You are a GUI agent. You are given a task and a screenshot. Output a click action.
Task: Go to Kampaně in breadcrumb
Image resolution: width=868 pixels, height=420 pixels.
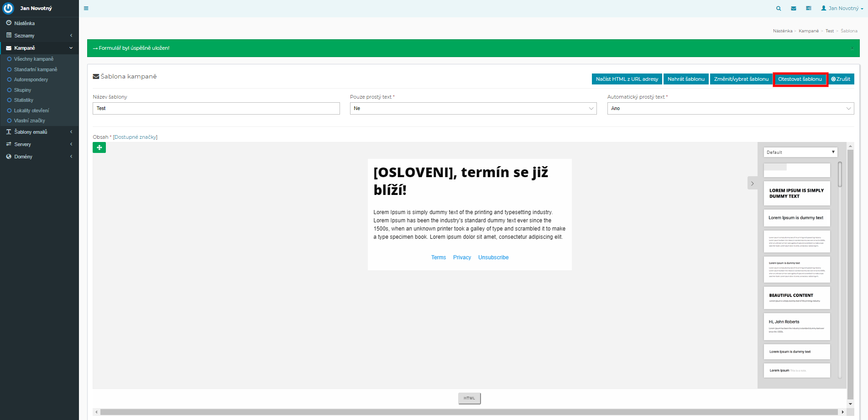809,31
